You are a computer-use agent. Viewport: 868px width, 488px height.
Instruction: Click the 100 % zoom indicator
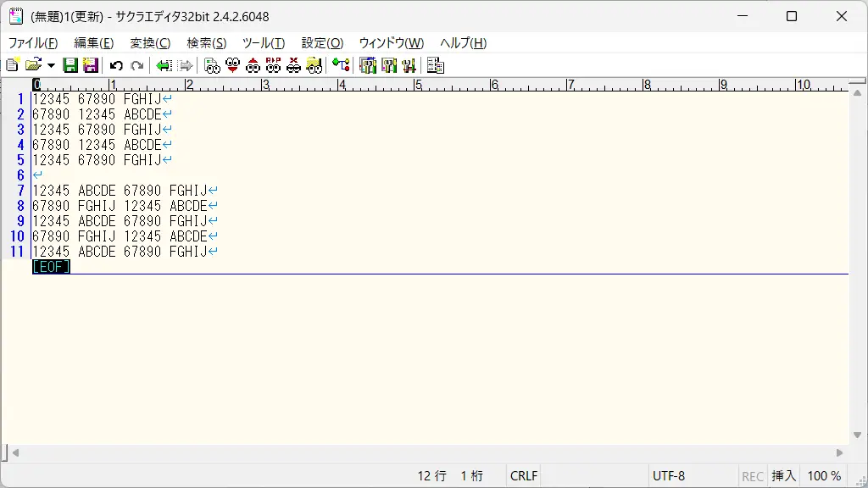824,476
